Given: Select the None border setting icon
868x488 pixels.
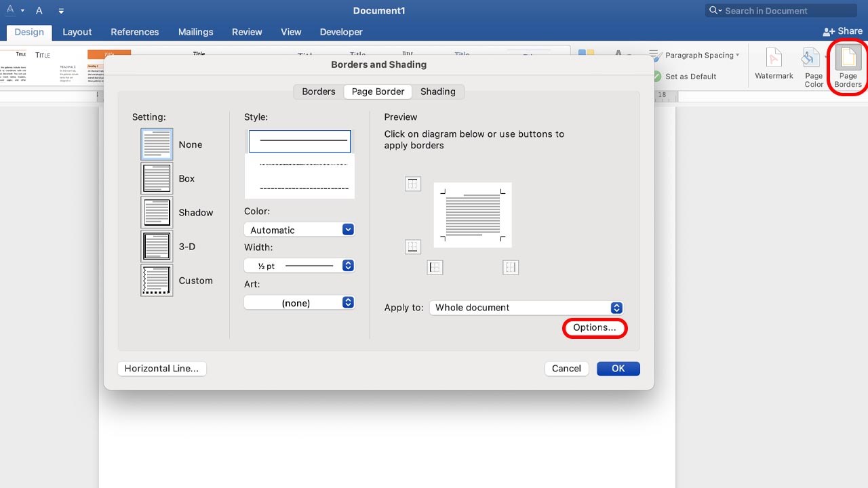Looking at the screenshot, I should click(157, 144).
